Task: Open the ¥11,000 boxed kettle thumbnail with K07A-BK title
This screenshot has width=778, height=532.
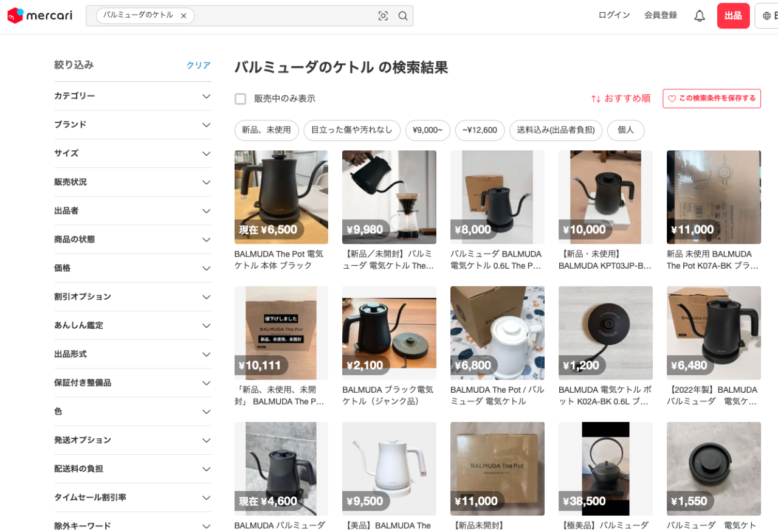Action: click(x=714, y=198)
